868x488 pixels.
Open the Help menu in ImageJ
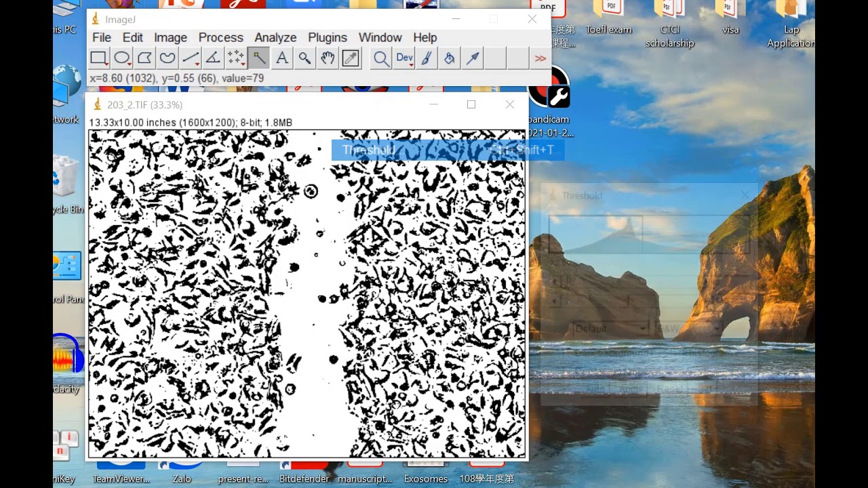tap(425, 37)
